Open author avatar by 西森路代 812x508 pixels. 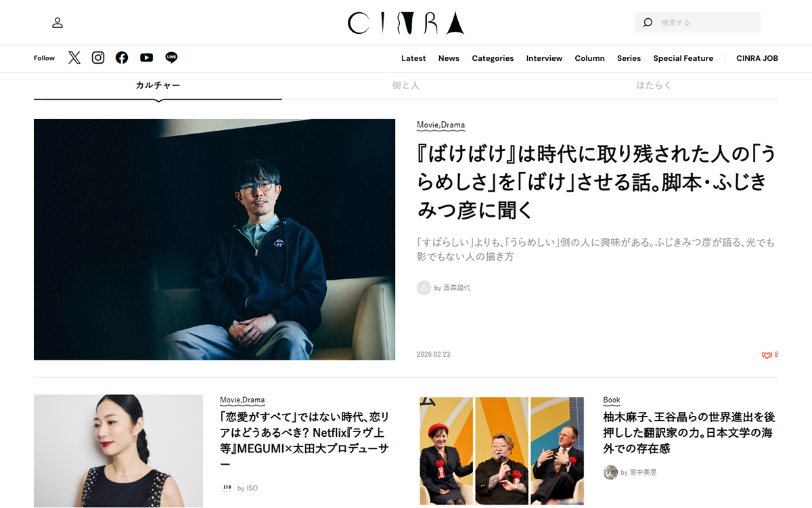[424, 288]
